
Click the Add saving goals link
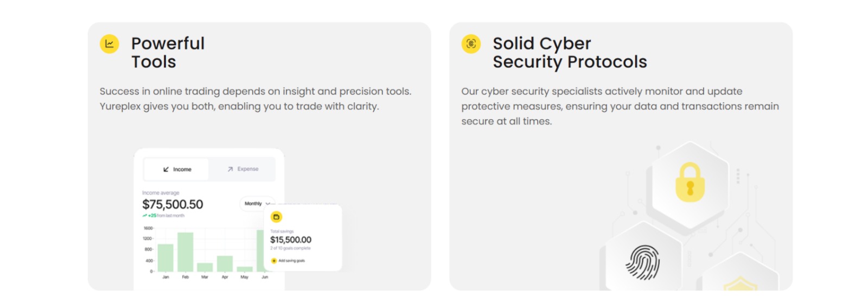(291, 261)
